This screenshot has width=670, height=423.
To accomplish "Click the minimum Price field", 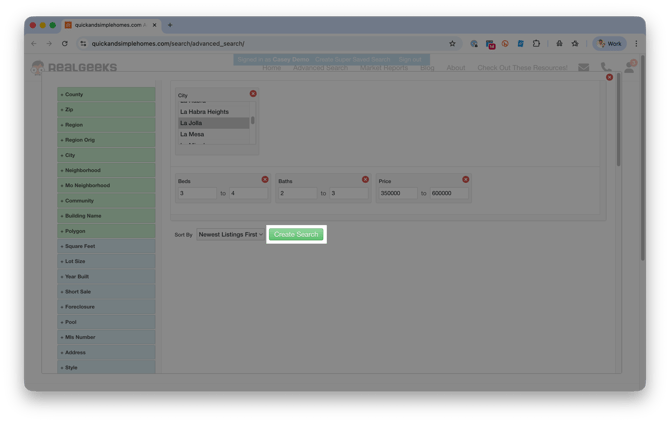I will pos(398,193).
